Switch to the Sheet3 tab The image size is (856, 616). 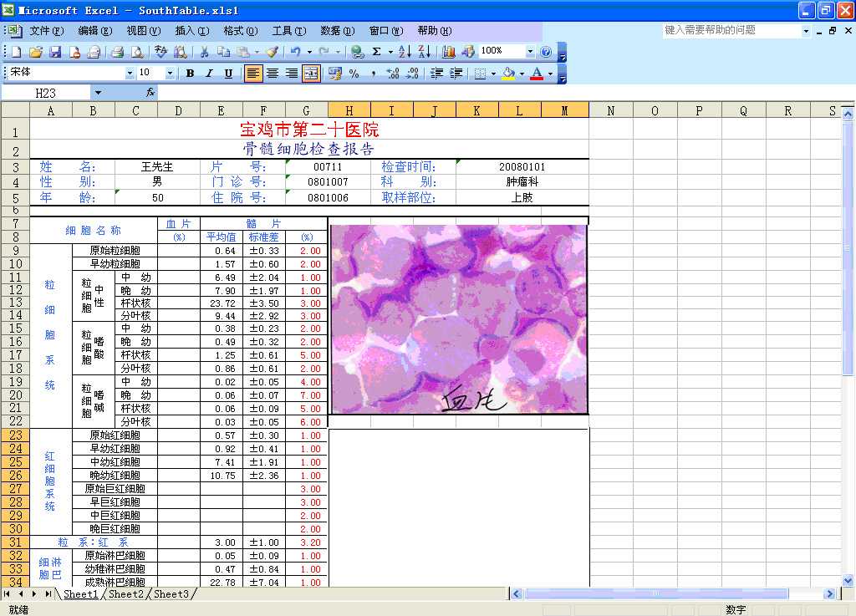pos(171,593)
